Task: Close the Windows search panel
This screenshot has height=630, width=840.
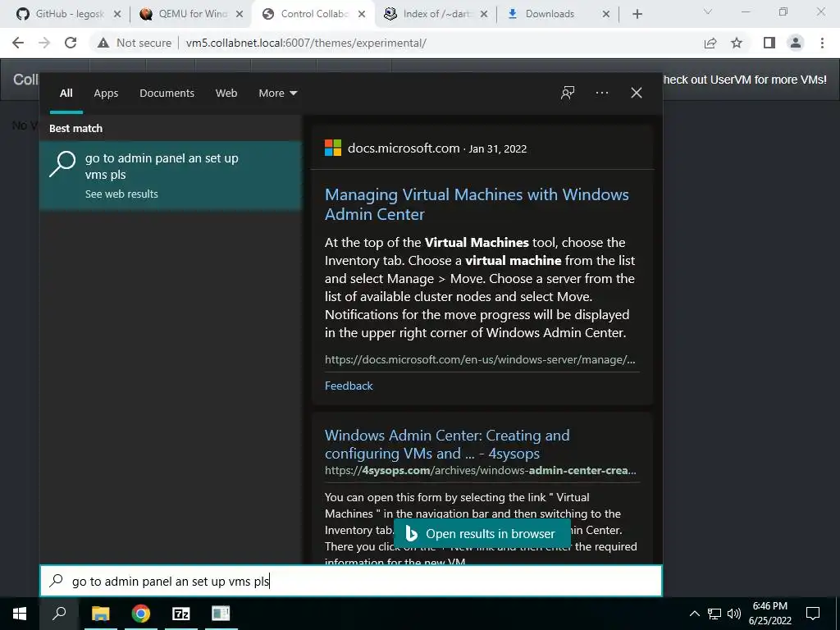Action: pos(637,93)
